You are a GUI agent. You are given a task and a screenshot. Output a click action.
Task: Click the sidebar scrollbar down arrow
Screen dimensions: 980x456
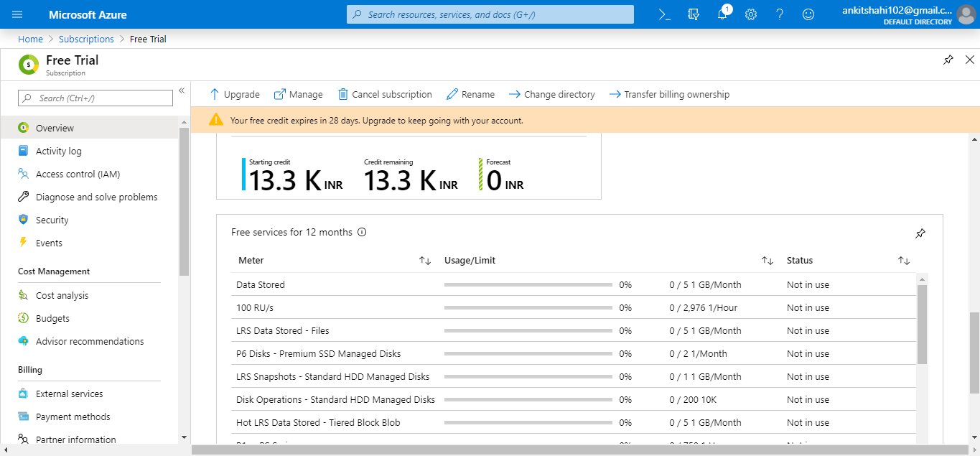[185, 437]
